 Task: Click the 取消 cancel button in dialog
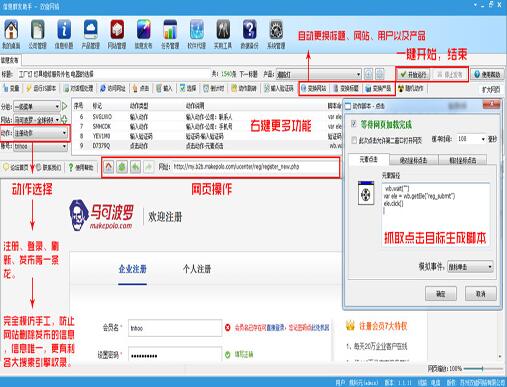[x=480, y=294]
